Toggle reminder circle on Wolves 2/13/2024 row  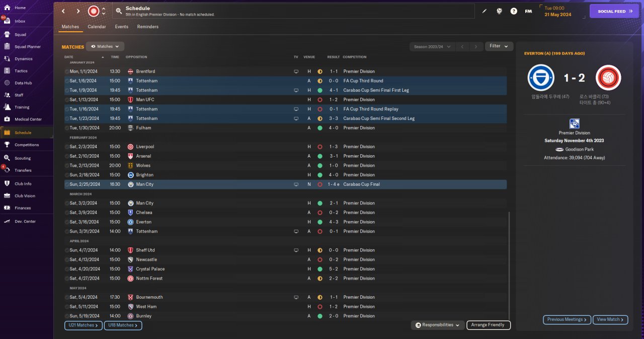point(67,166)
